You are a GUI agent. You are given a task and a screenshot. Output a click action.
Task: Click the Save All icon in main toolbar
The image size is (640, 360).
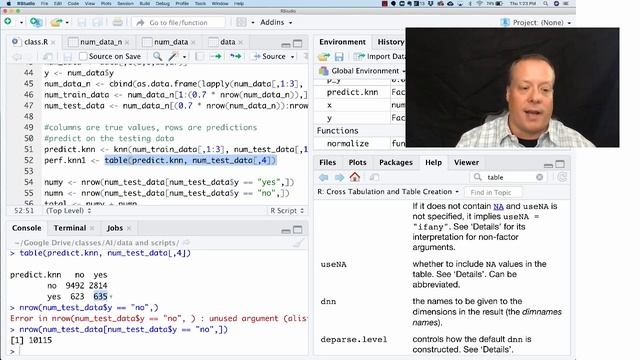(98, 22)
